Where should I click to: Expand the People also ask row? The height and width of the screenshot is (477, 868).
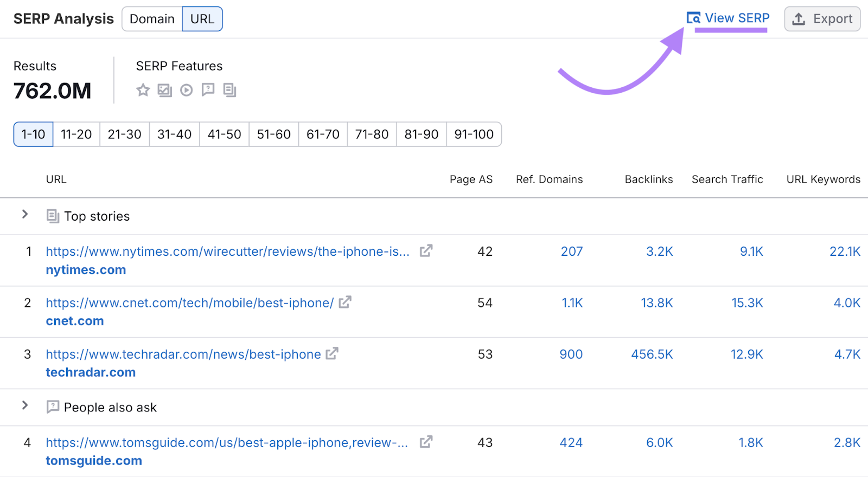click(x=25, y=405)
